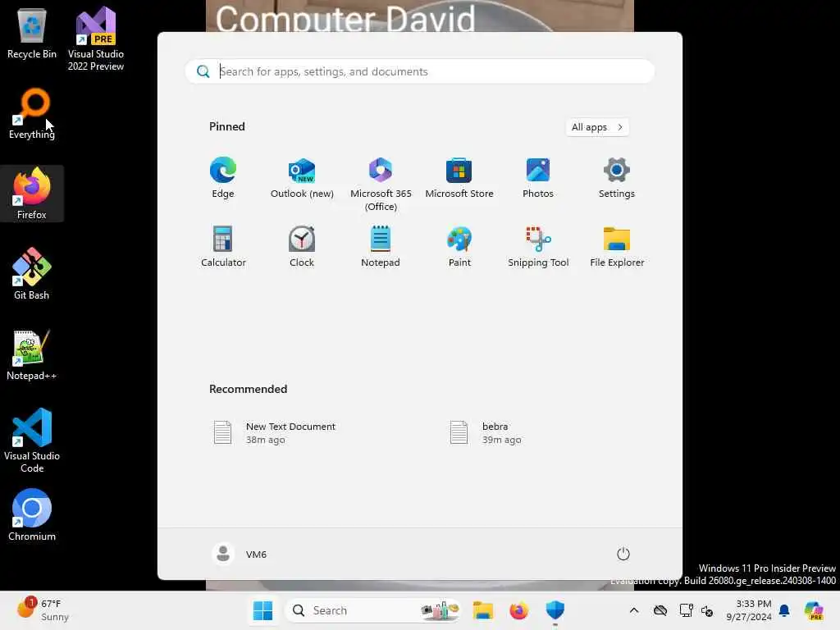
Task: Open Firefox from the taskbar
Action: click(518, 610)
